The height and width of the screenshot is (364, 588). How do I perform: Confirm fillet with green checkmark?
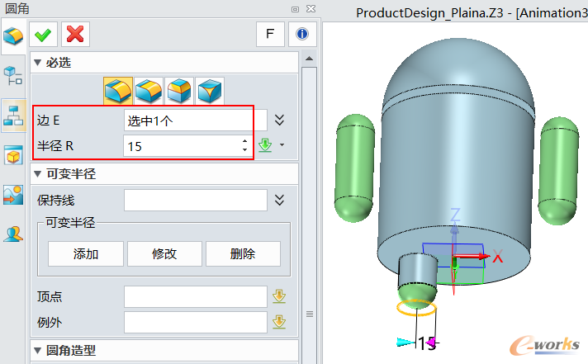pos(43,35)
